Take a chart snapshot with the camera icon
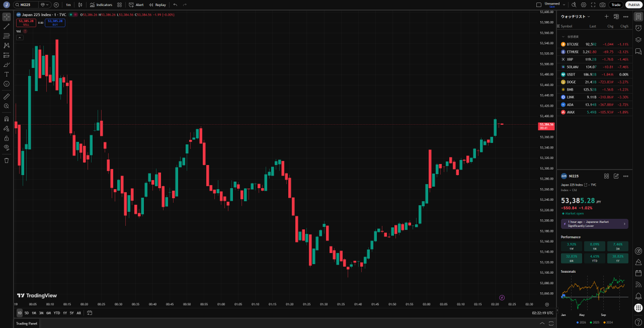644x328 pixels. [603, 4]
